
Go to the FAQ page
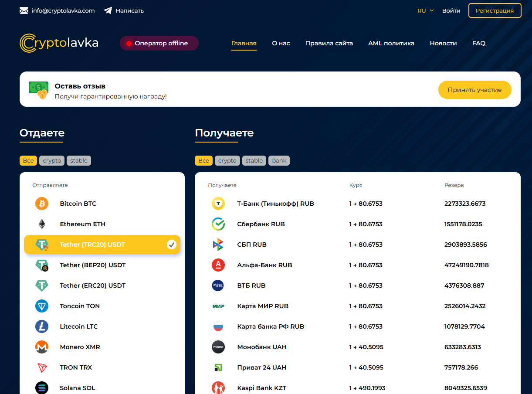(x=478, y=43)
